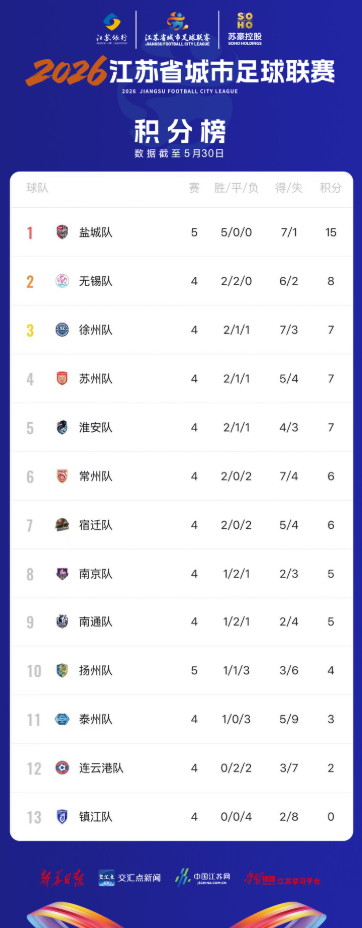Click the Suzhou team red crest icon

[62, 378]
